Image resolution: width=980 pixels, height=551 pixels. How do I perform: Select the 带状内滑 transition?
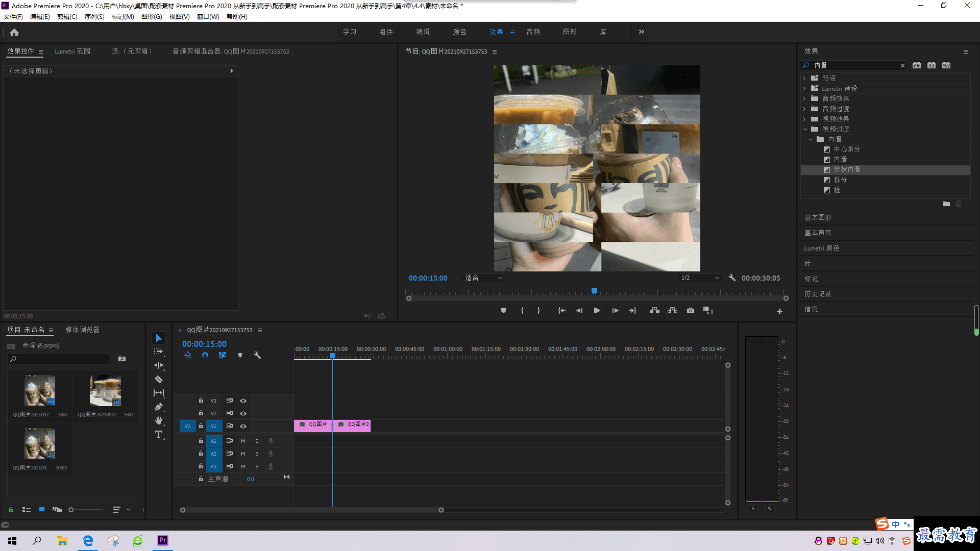coord(847,169)
